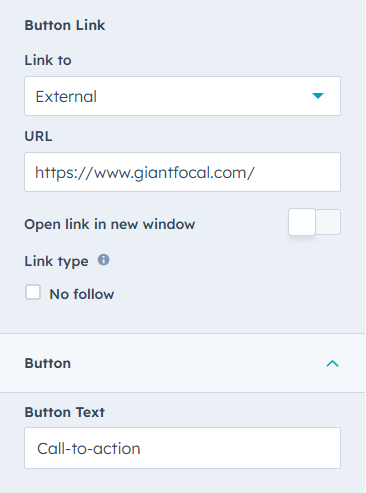The image size is (366, 493).
Task: Click the Button Link heading
Action: point(65,25)
